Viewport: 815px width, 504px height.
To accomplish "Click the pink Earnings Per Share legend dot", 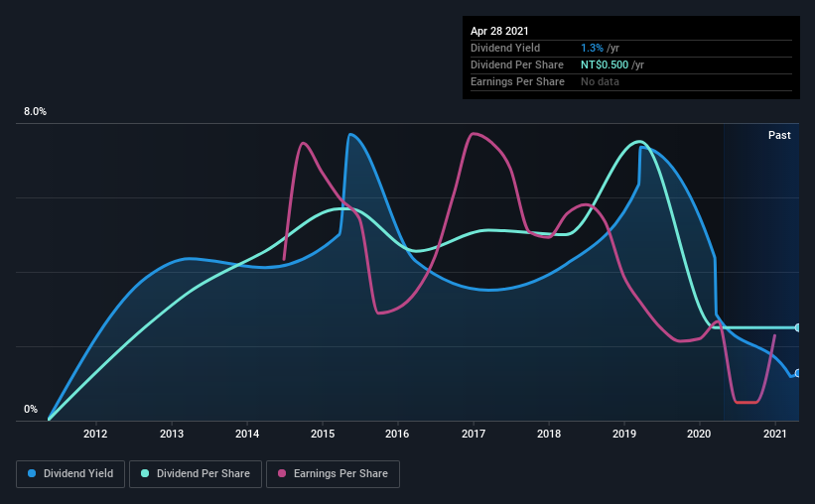I will click(282, 473).
